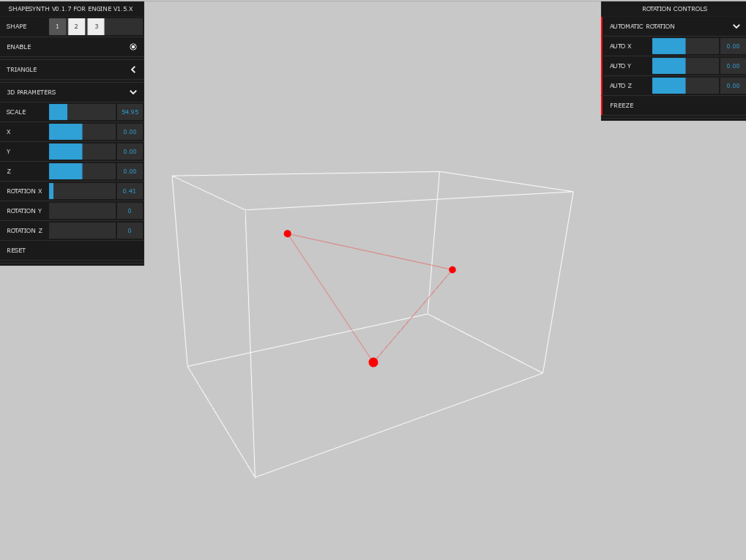Click the Freeze button
The image size is (746, 560).
622,105
